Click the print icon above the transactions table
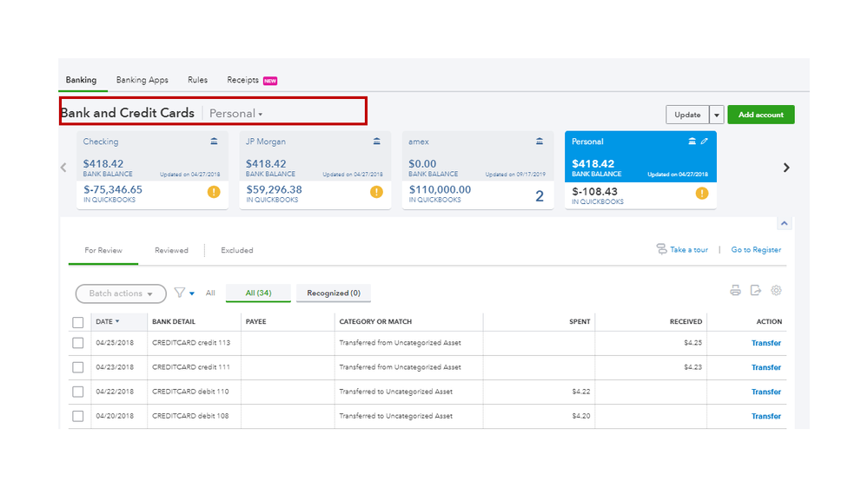Viewport: 868px width, 488px height. (x=735, y=291)
